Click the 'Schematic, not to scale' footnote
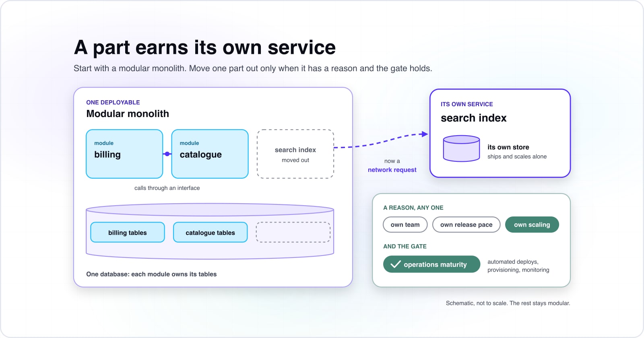 508,303
